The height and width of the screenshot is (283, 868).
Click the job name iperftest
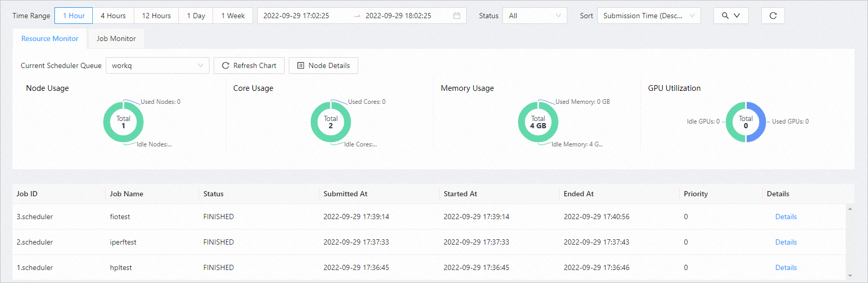(x=123, y=242)
